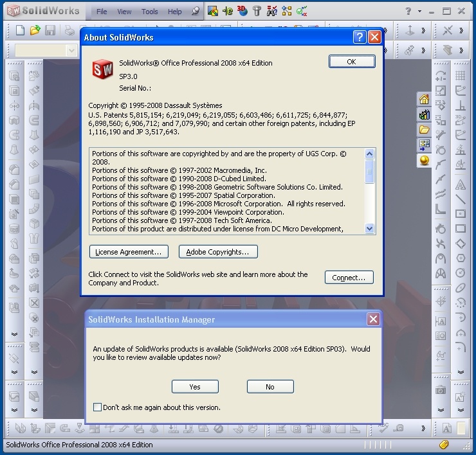Select the sketch Text A tool

pos(461,184)
